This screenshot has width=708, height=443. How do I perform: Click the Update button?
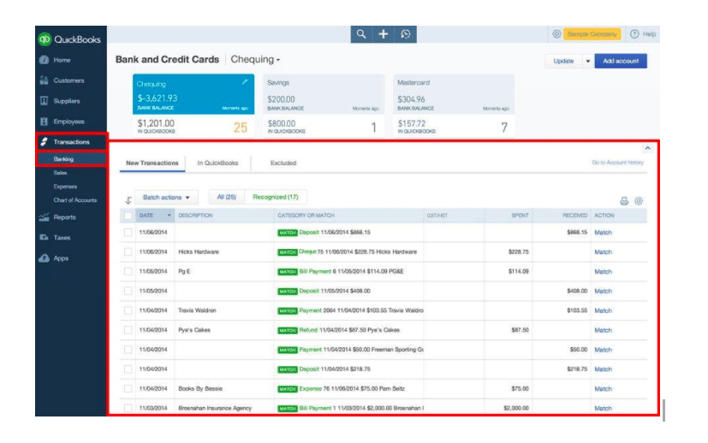[564, 61]
